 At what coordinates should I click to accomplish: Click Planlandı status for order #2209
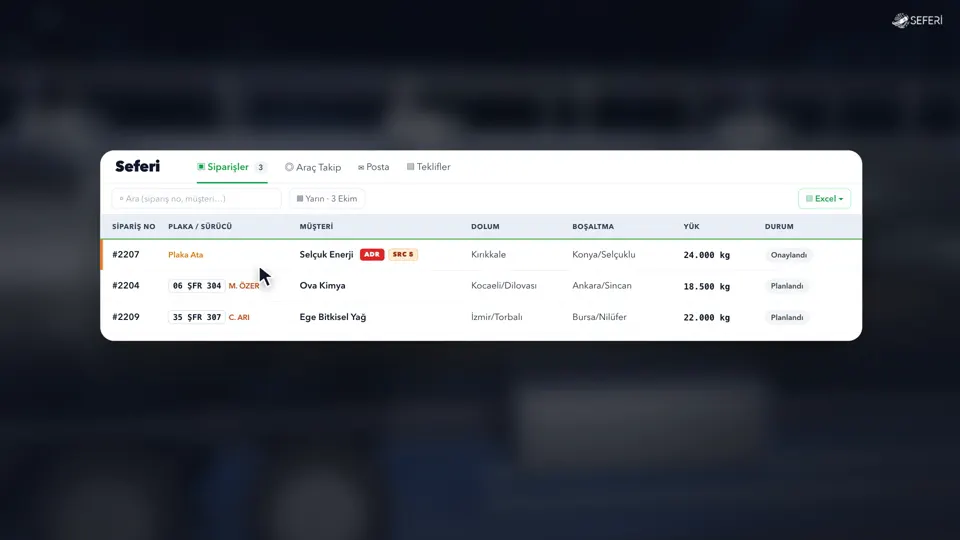tap(787, 317)
